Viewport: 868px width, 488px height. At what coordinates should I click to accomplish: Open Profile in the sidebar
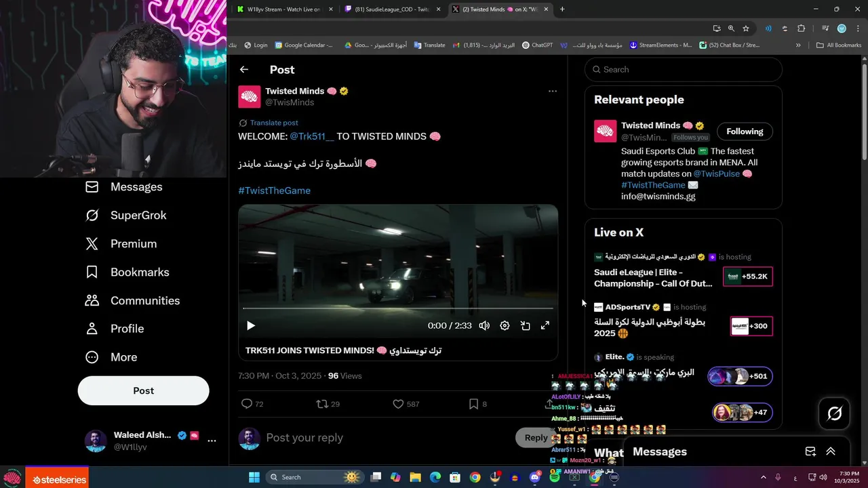tap(115, 329)
